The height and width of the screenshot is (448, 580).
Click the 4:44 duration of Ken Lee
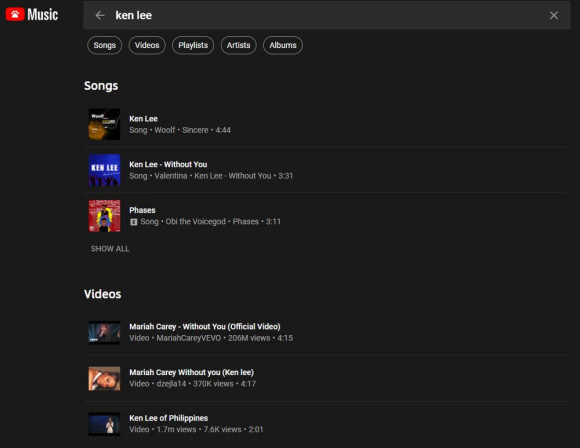point(223,130)
